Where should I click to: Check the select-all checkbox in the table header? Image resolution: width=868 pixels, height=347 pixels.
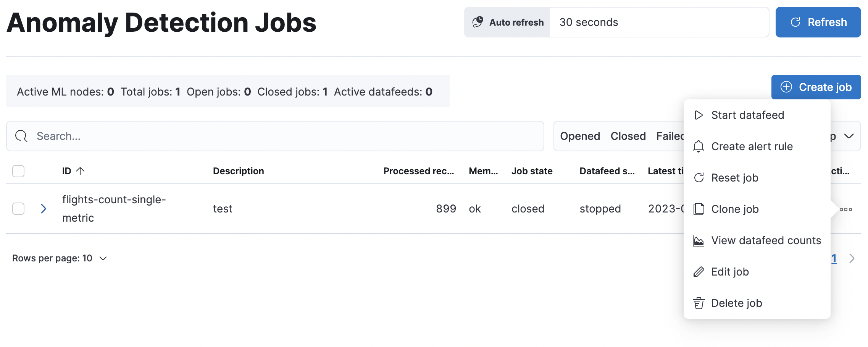[18, 171]
